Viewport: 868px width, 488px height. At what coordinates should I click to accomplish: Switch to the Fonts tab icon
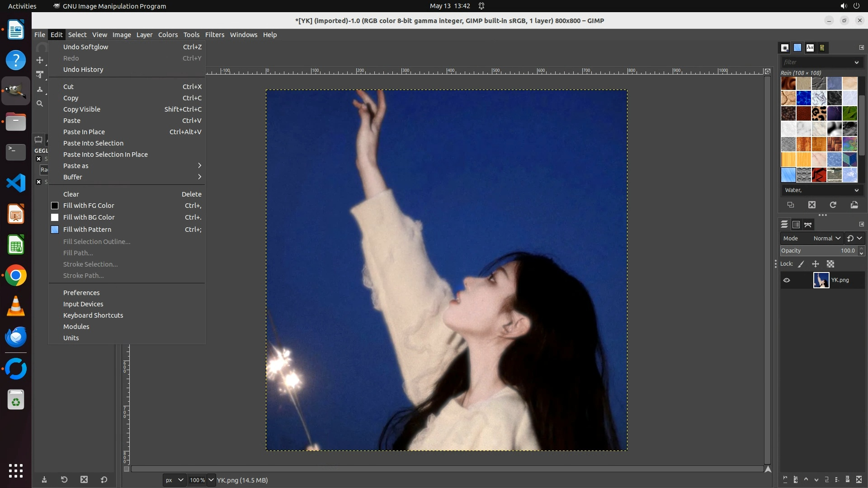(810, 47)
